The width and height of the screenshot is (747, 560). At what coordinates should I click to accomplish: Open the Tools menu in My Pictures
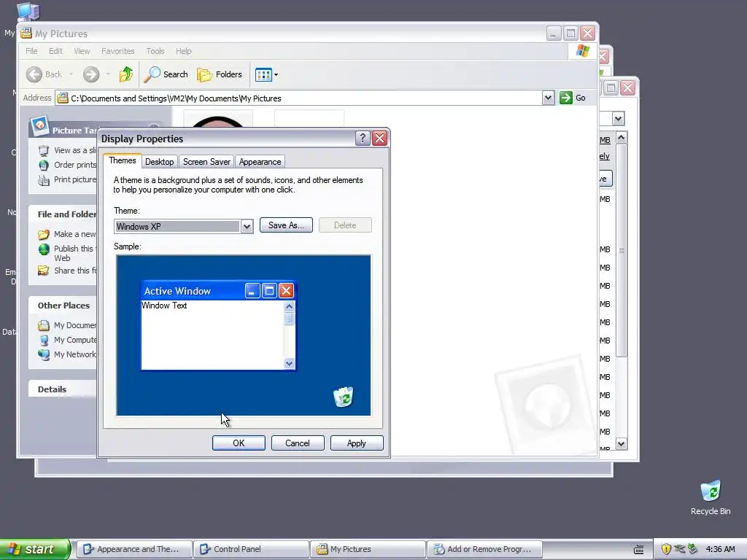point(155,51)
